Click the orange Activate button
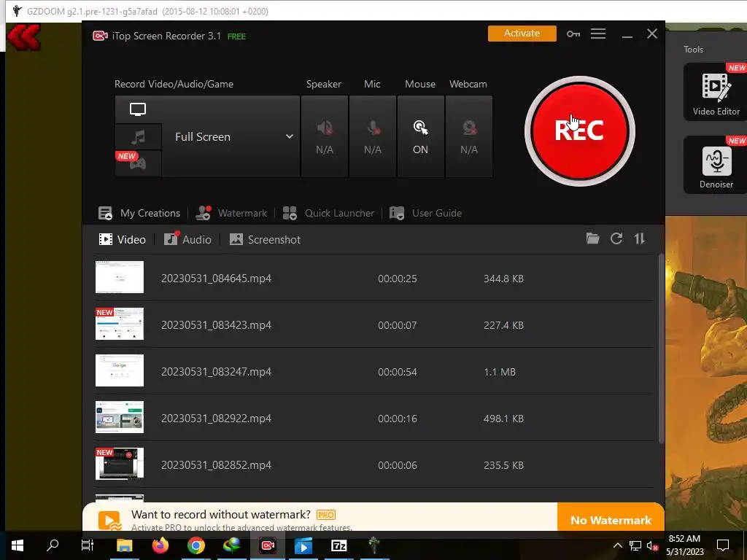 coord(522,34)
